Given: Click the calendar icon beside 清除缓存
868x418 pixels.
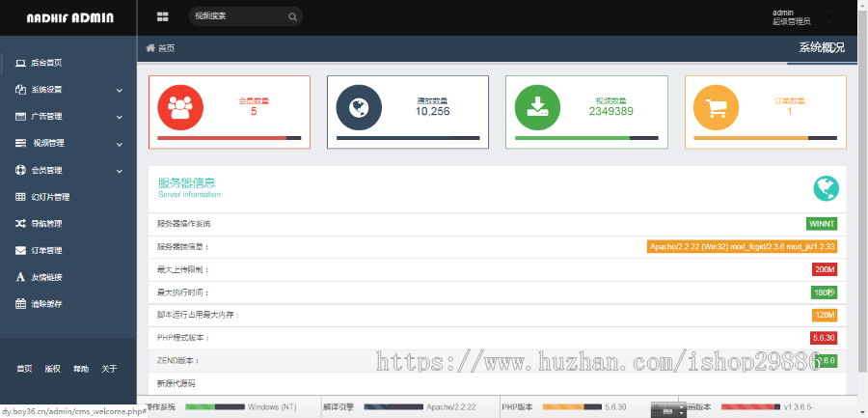Looking at the screenshot, I should pyautogui.click(x=20, y=304).
